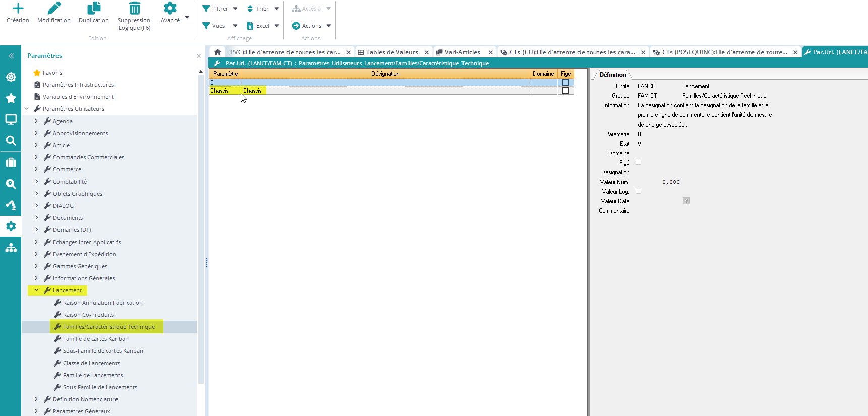Open the Avancé gear tool
The width and height of the screenshot is (868, 416).
point(170,9)
